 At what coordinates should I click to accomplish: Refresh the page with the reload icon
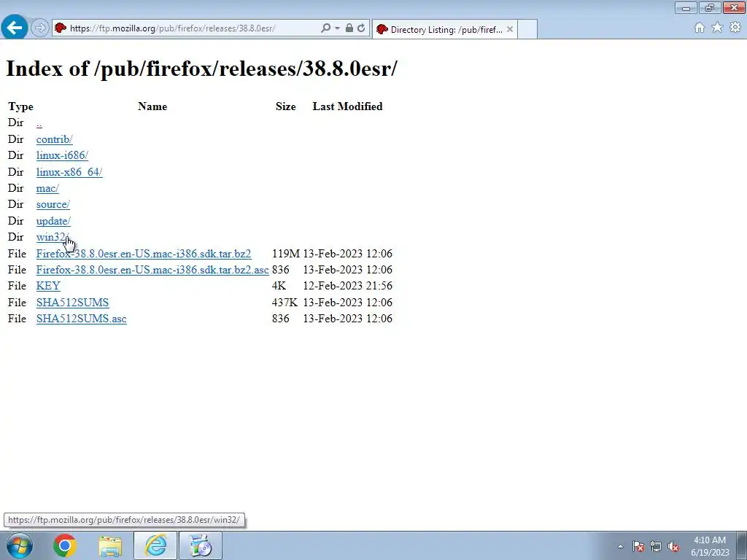click(361, 28)
